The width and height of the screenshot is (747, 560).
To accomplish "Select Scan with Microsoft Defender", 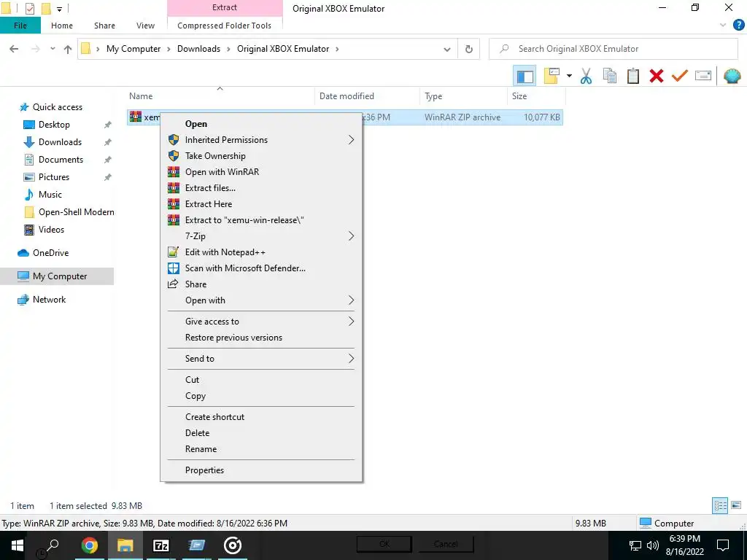I will pos(261,268).
